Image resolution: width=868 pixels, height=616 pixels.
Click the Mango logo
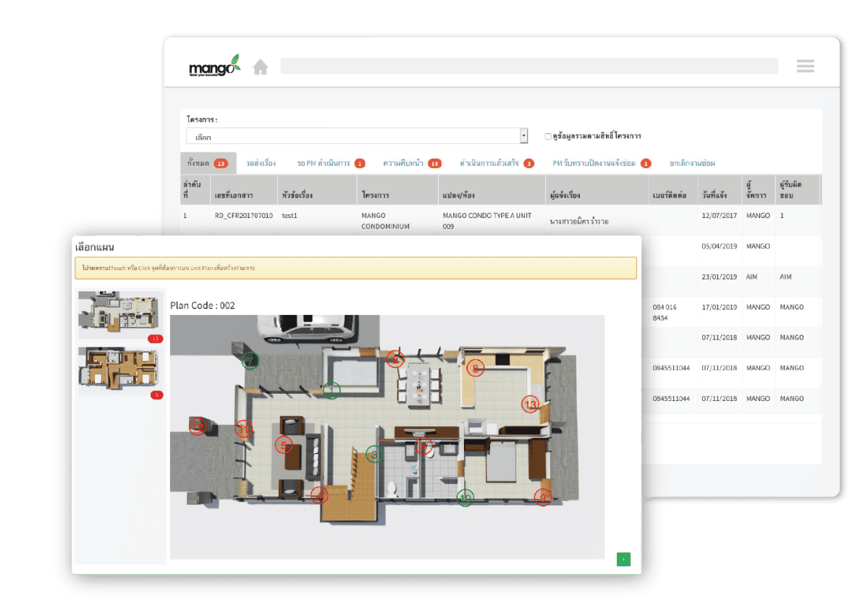214,67
